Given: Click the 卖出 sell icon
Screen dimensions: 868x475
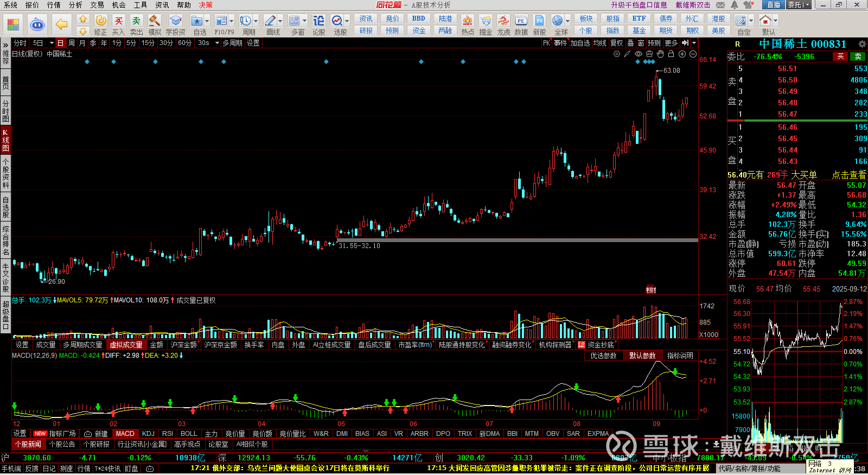Looking at the screenshot, I should point(136,25).
